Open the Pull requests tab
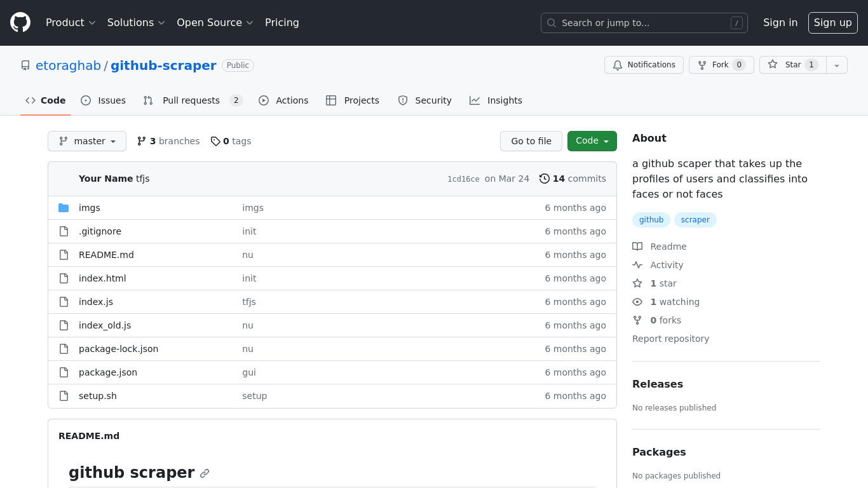 pos(193,100)
